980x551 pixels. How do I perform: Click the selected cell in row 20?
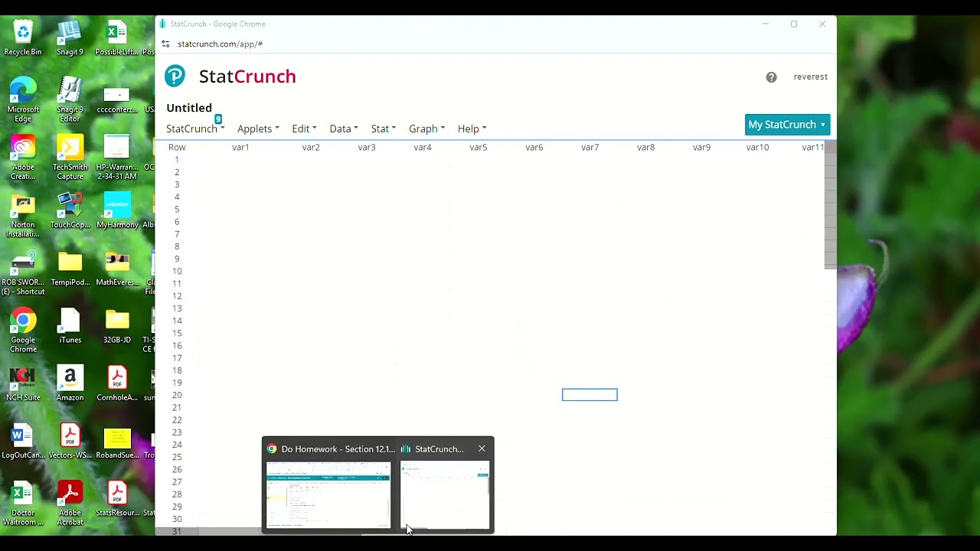[590, 395]
